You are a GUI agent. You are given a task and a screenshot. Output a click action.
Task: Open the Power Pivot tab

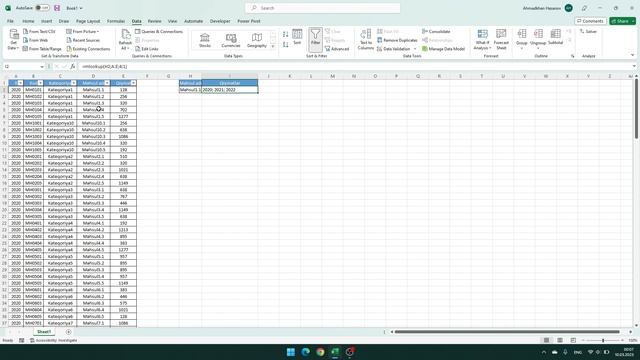click(x=249, y=21)
